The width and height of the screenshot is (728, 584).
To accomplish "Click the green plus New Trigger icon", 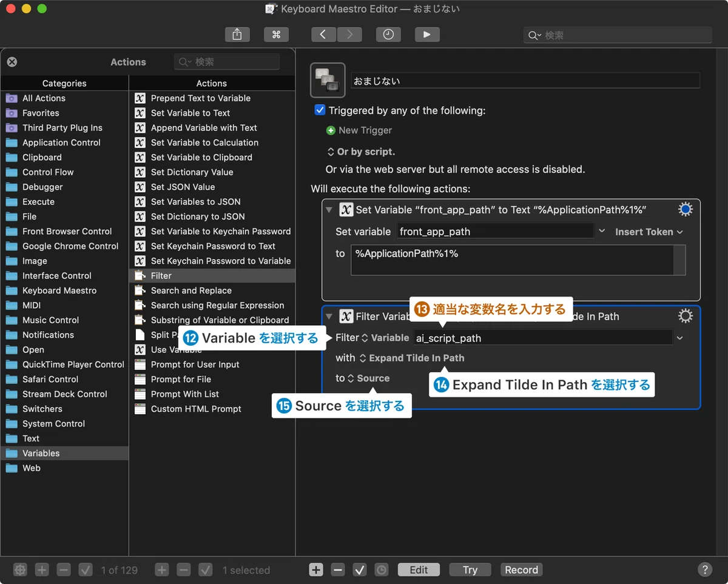I will pyautogui.click(x=331, y=130).
